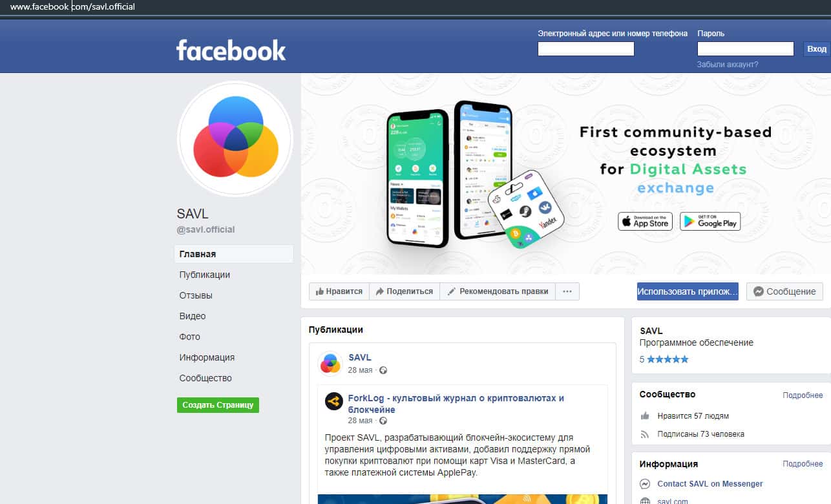831x504 pixels.
Task: Click the Пароль password field
Action: point(746,49)
